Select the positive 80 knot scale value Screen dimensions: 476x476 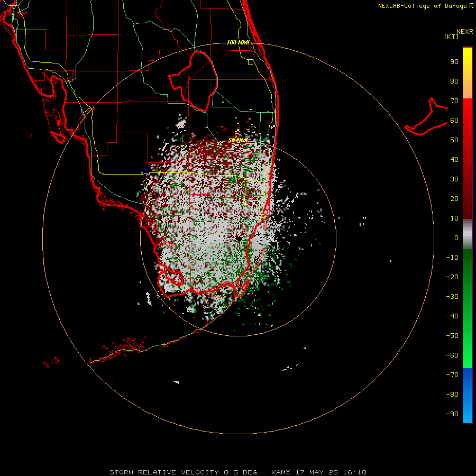[454, 81]
